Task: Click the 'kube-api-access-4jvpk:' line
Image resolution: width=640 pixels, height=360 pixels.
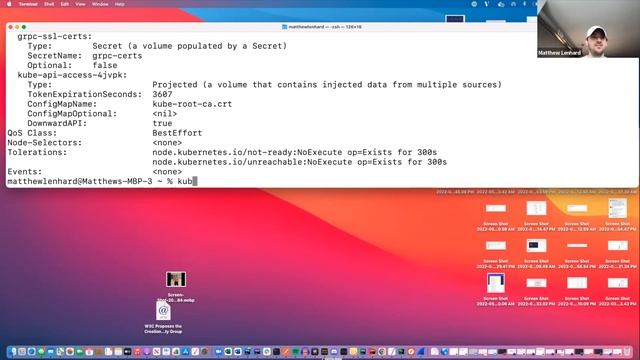Action: click(x=72, y=75)
